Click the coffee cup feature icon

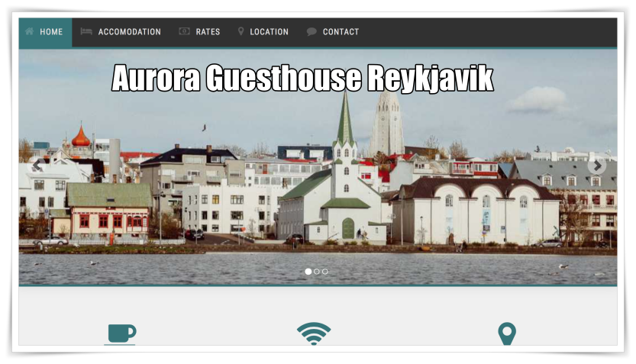point(121,334)
